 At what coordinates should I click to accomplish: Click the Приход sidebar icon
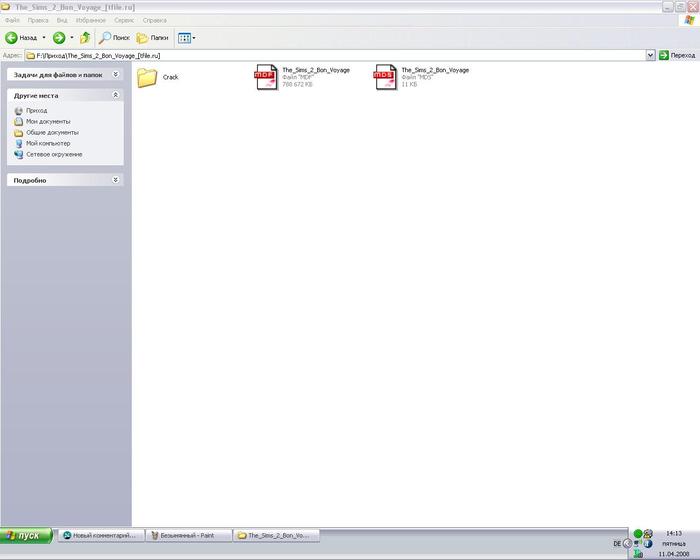click(x=18, y=111)
